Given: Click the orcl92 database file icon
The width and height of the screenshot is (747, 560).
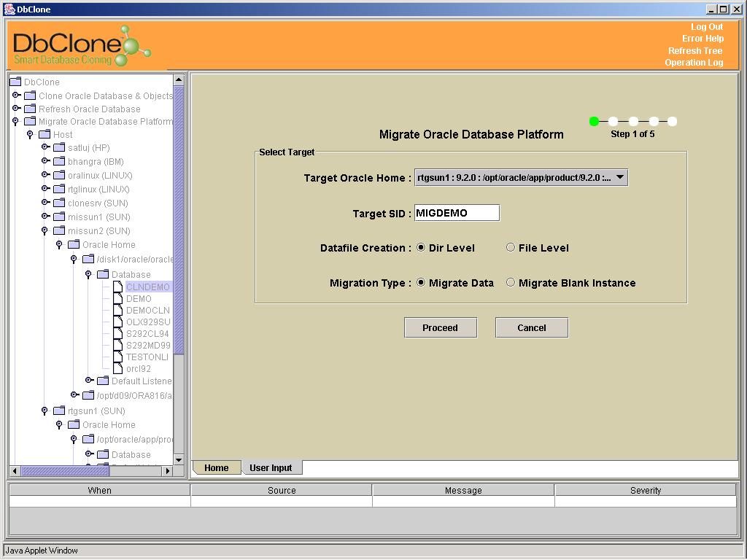Looking at the screenshot, I should 117,368.
